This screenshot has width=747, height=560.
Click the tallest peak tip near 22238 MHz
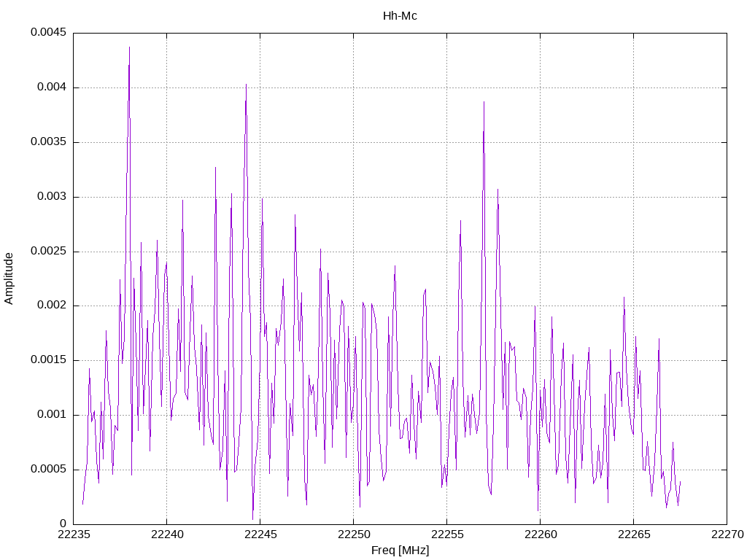pyautogui.click(x=129, y=48)
